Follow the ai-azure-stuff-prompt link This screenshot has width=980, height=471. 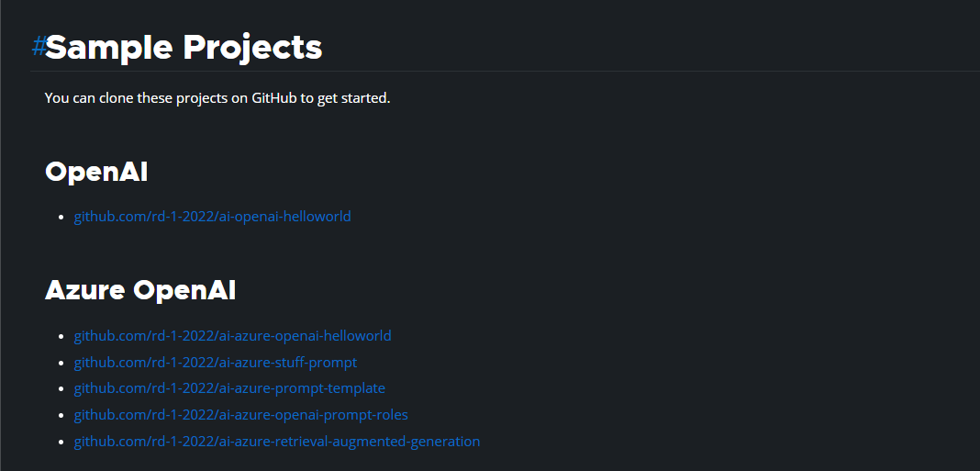216,363
